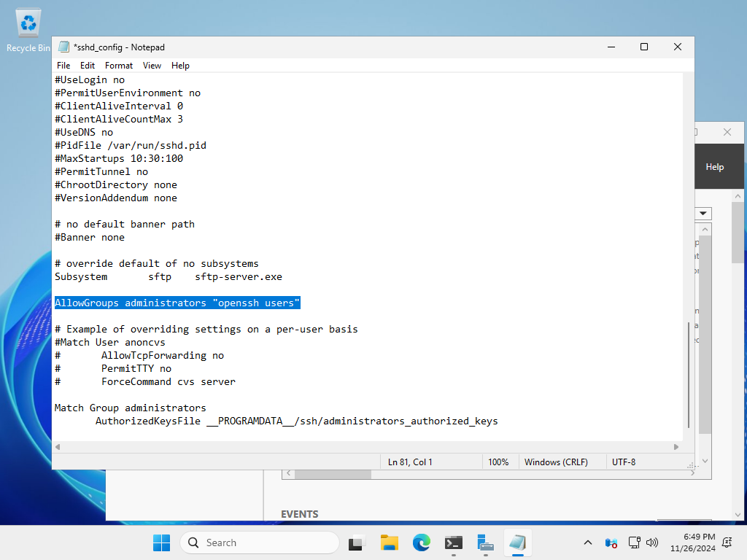Open Notepad's Help menu
This screenshot has width=747, height=560.
click(181, 65)
